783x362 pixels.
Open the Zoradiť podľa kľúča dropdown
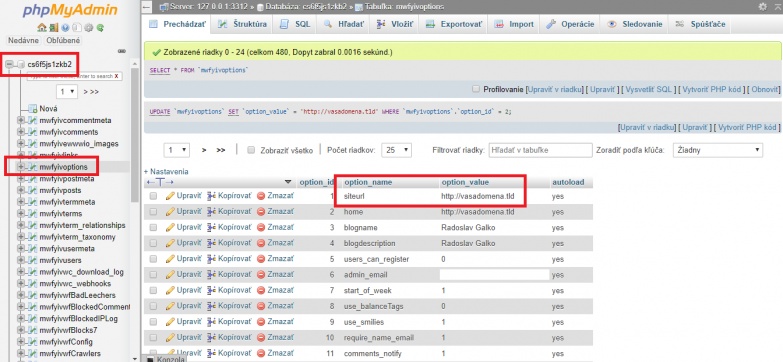718,149
